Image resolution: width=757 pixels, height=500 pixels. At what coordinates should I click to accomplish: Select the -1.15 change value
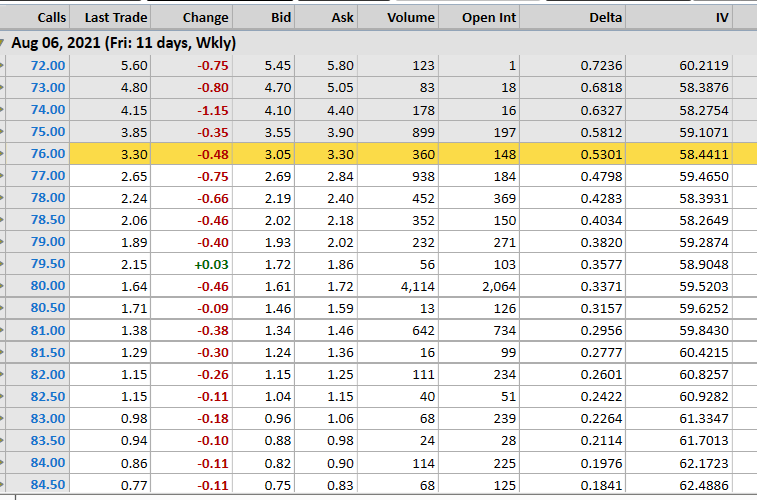click(212, 110)
